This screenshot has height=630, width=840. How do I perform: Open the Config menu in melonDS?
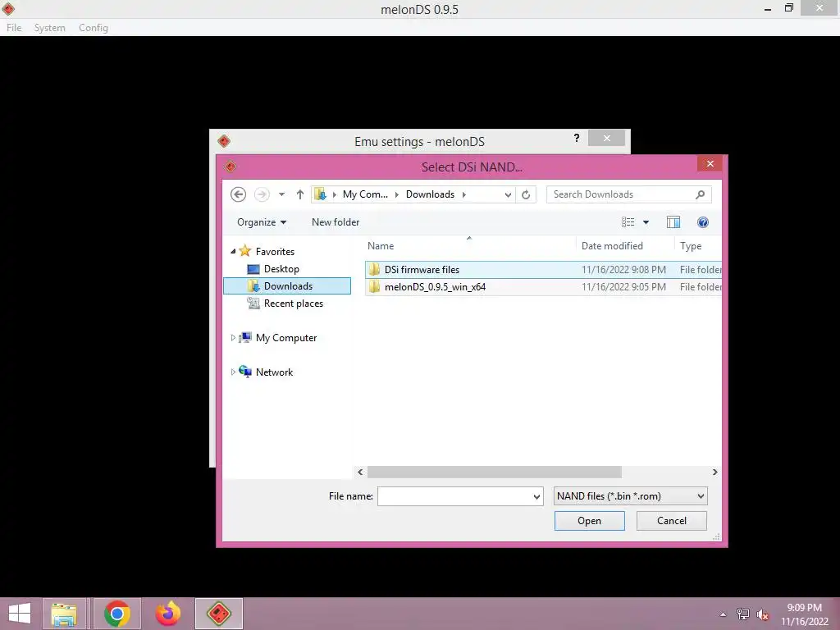pyautogui.click(x=94, y=28)
